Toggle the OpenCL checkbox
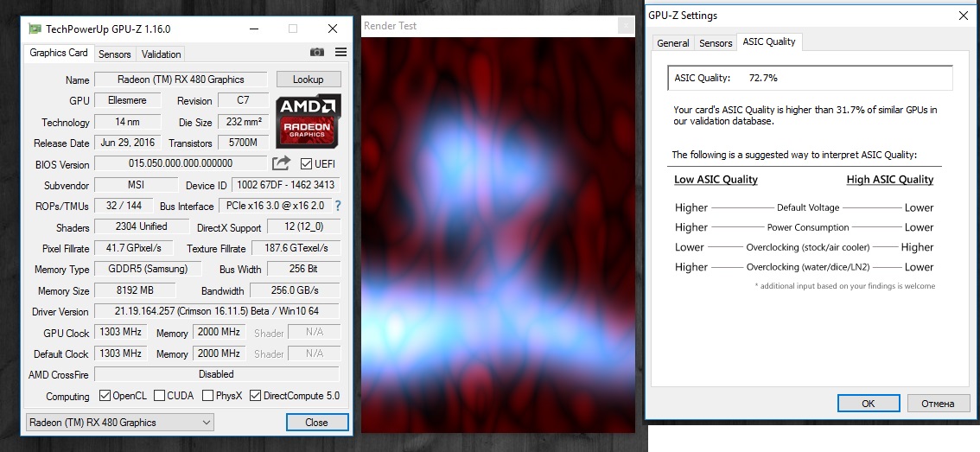Viewport: 980px width, 452px height. click(105, 396)
